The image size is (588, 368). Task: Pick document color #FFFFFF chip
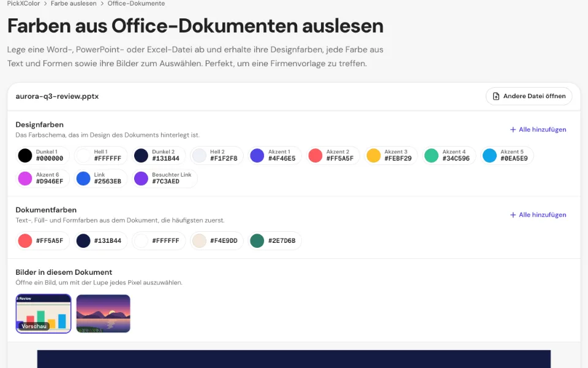tap(159, 240)
